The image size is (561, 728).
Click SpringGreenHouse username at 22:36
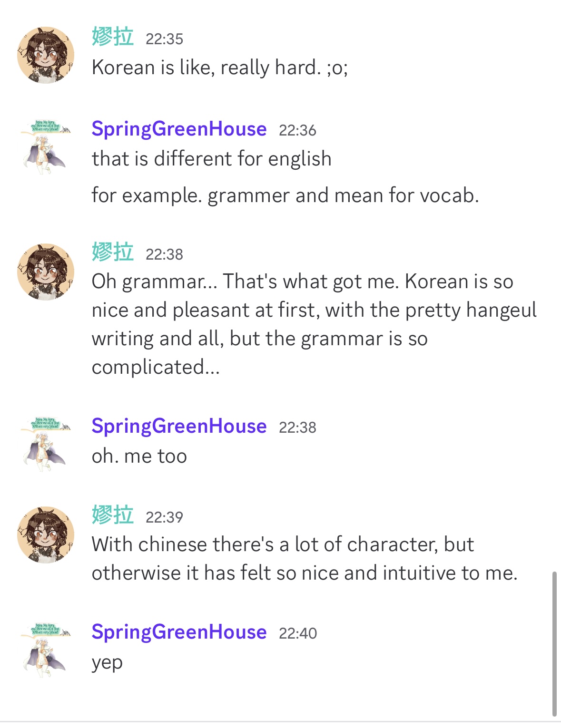coord(179,129)
